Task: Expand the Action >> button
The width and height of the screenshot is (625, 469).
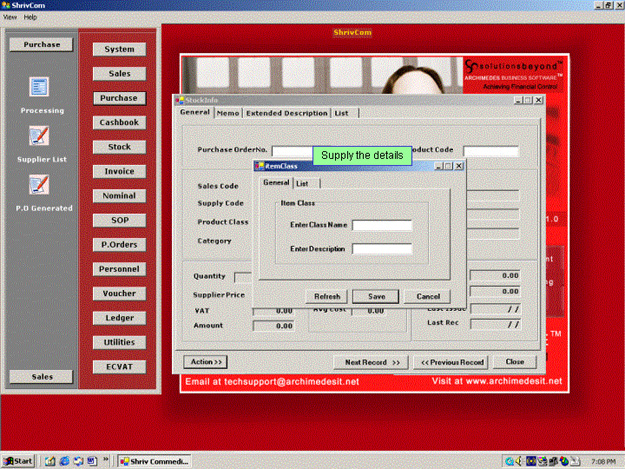Action: click(205, 361)
